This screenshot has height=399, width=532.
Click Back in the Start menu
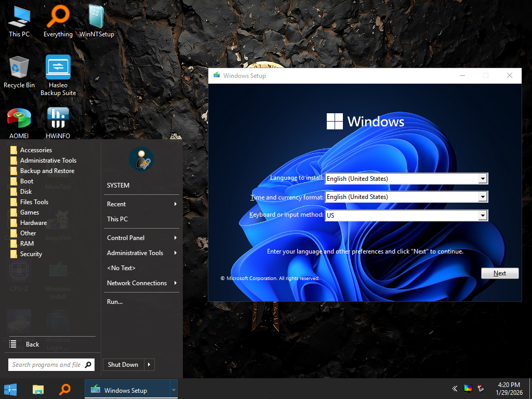tap(32, 344)
